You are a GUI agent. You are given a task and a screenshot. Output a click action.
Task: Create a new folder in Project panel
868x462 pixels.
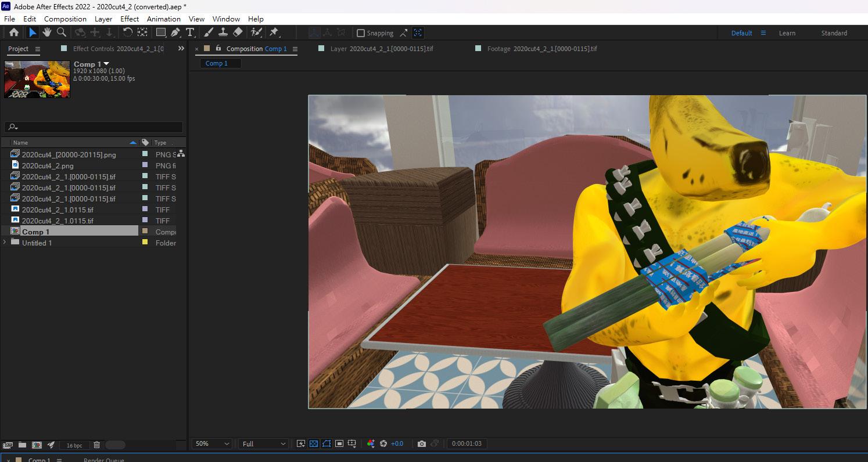pyautogui.click(x=22, y=445)
